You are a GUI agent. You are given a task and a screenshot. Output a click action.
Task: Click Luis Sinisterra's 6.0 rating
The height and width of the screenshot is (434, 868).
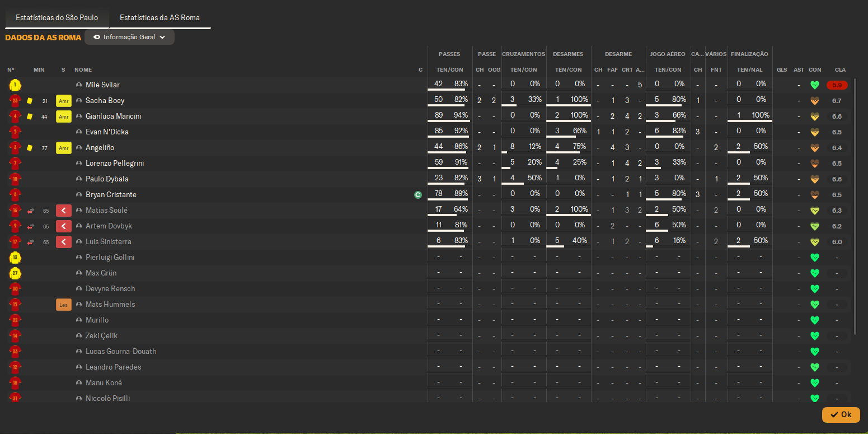click(837, 242)
